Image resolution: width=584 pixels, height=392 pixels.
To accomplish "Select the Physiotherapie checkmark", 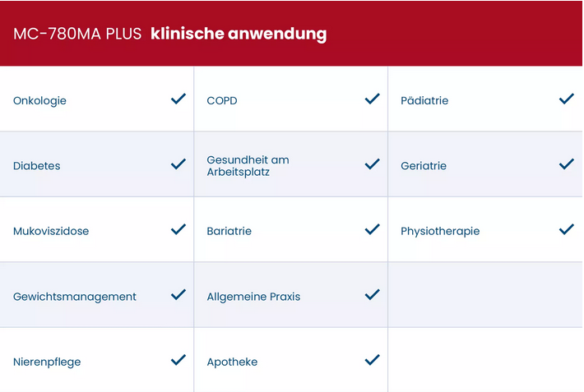I will [567, 229].
